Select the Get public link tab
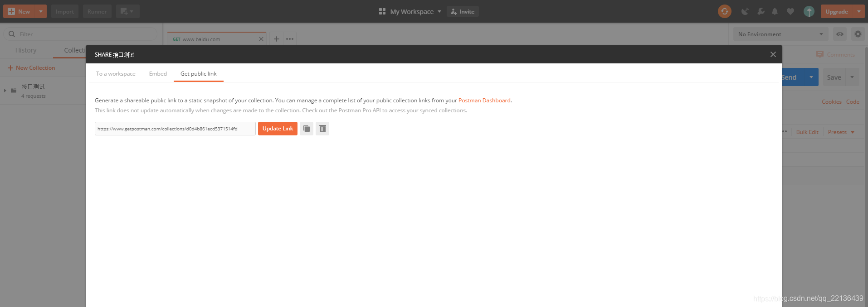The height and width of the screenshot is (307, 868). [199, 74]
